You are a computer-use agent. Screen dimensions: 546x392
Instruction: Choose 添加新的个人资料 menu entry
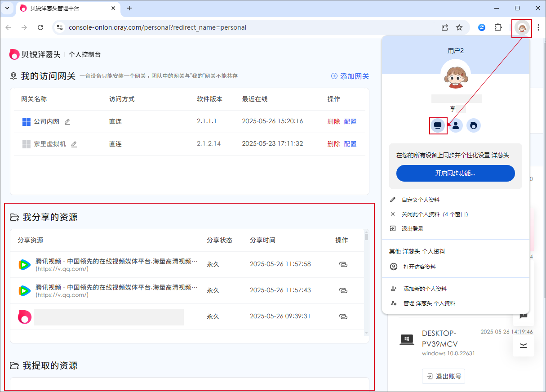coord(456,289)
